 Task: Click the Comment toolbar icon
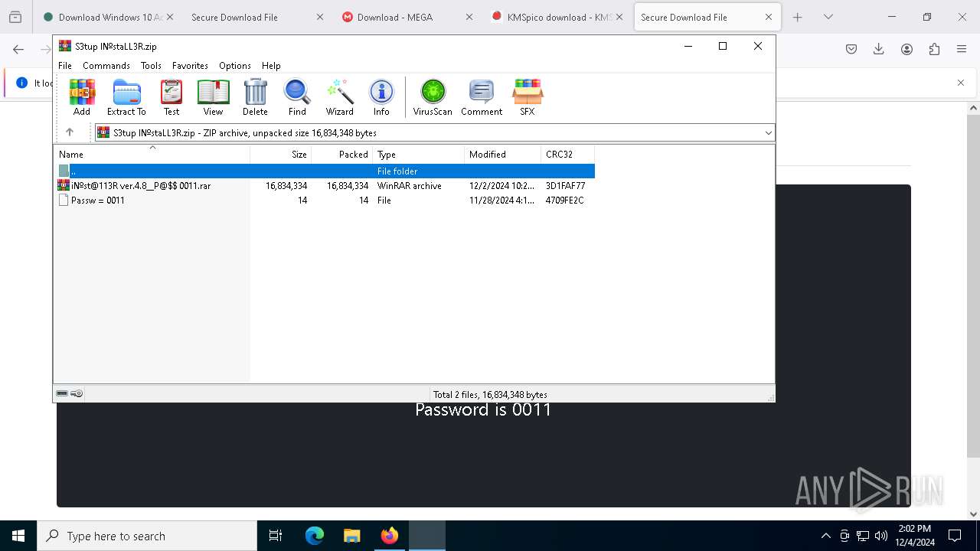tap(482, 97)
